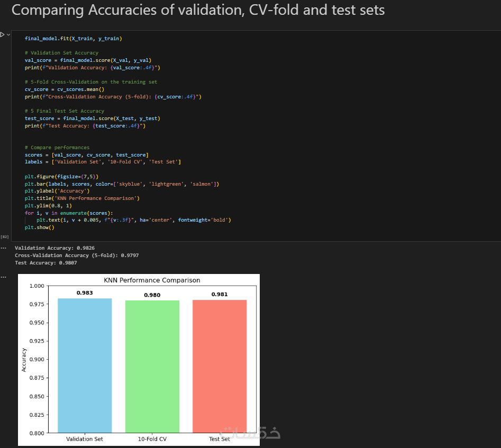501x448 pixels.
Task: Click the '# Compare performances' comment line
Action: coord(57,147)
